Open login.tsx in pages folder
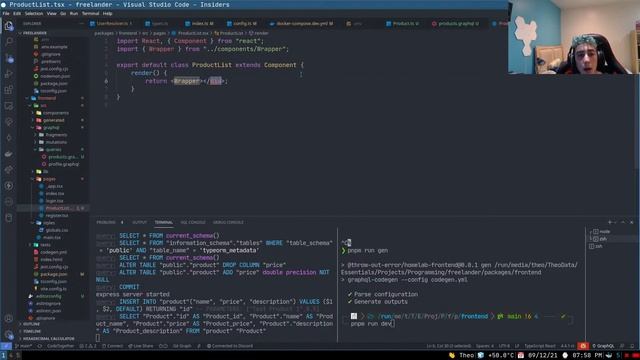This screenshot has height=360, width=640. point(55,201)
